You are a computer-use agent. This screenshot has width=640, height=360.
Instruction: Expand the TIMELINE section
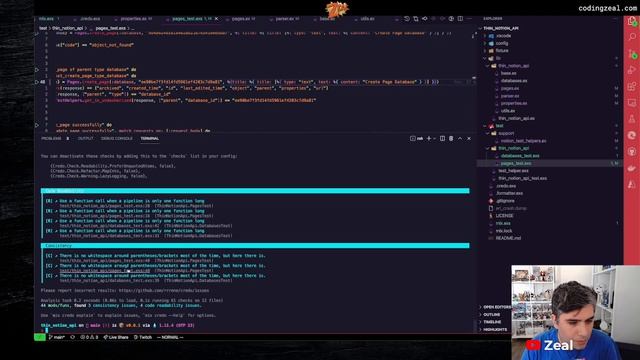[492, 322]
